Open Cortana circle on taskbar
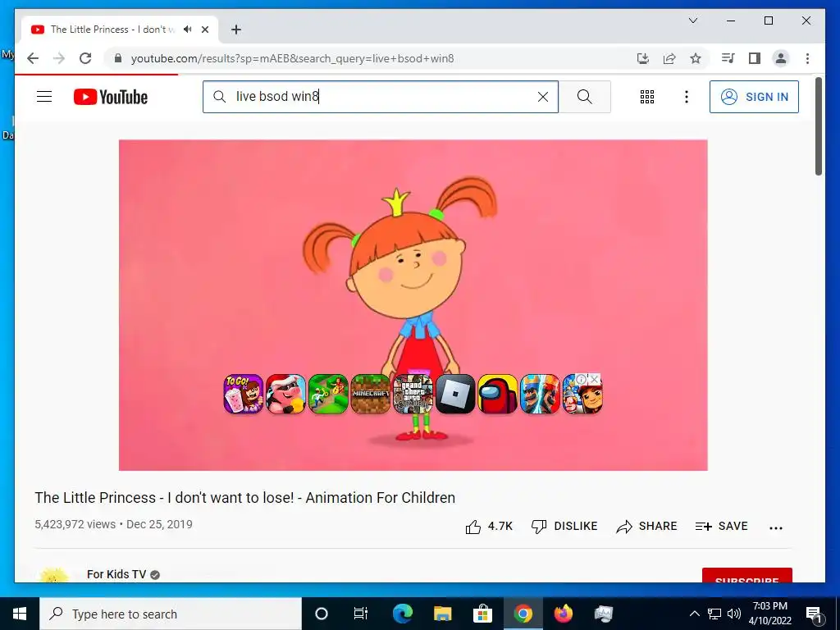840x630 pixels. 322,614
